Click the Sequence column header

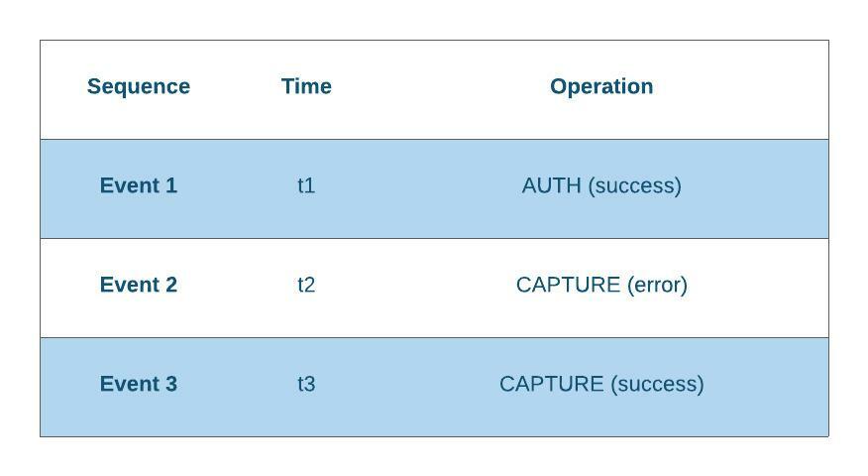[139, 86]
